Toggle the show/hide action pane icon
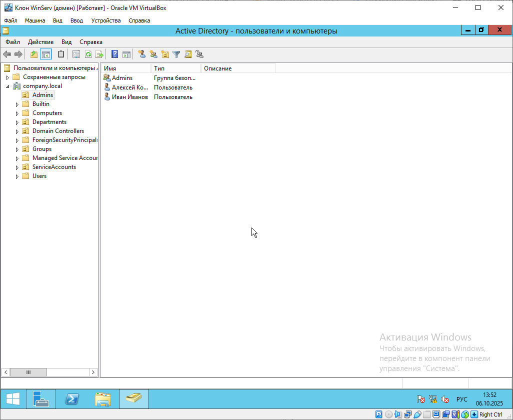Viewport: 513px width, 420px height. (126, 54)
